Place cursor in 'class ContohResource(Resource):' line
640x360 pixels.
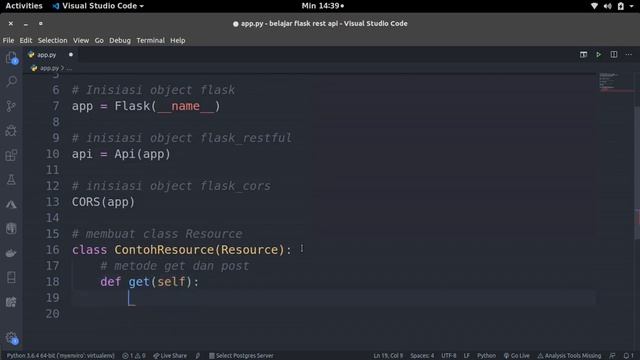182,250
